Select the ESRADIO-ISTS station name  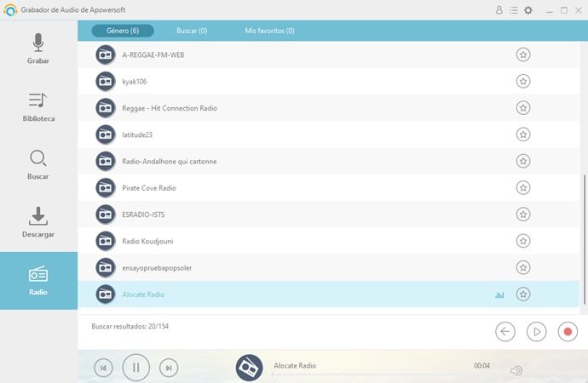(x=143, y=214)
